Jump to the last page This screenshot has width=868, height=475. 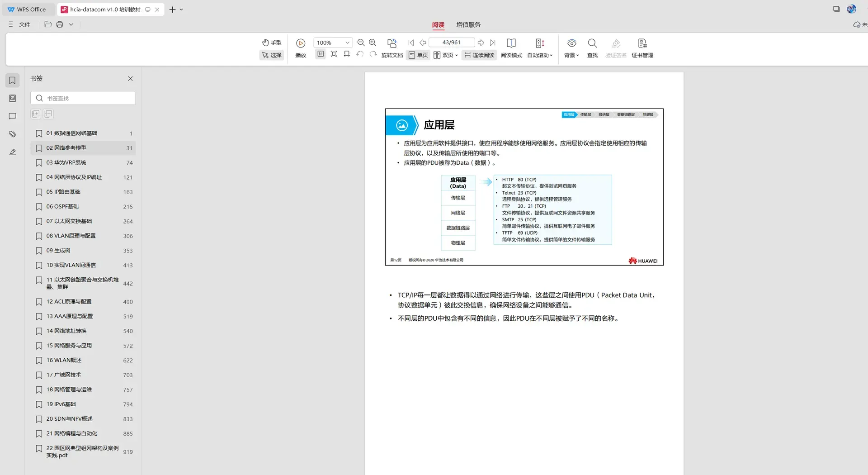click(x=493, y=43)
